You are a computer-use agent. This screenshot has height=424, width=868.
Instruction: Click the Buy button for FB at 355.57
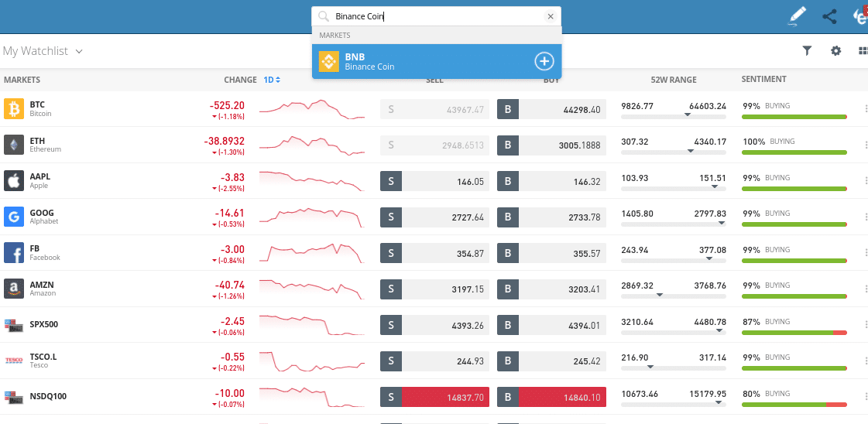click(551, 253)
